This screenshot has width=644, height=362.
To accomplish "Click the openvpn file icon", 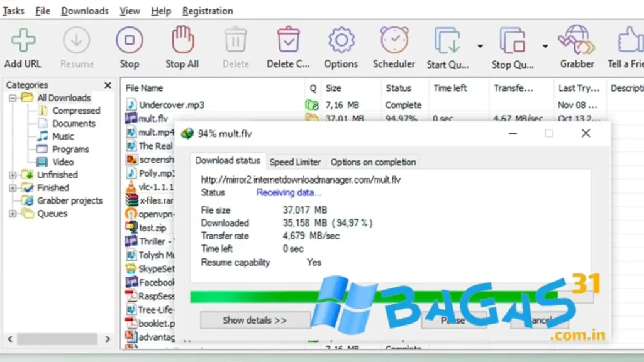I will (x=131, y=214).
